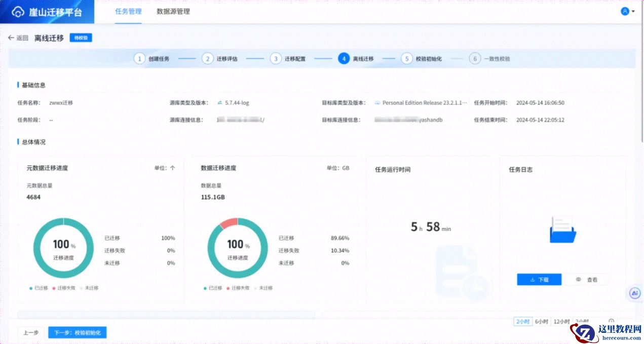The image size is (644, 344).
Task: Toggle 已迁移 legend in data chart
Action: [x=213, y=288]
